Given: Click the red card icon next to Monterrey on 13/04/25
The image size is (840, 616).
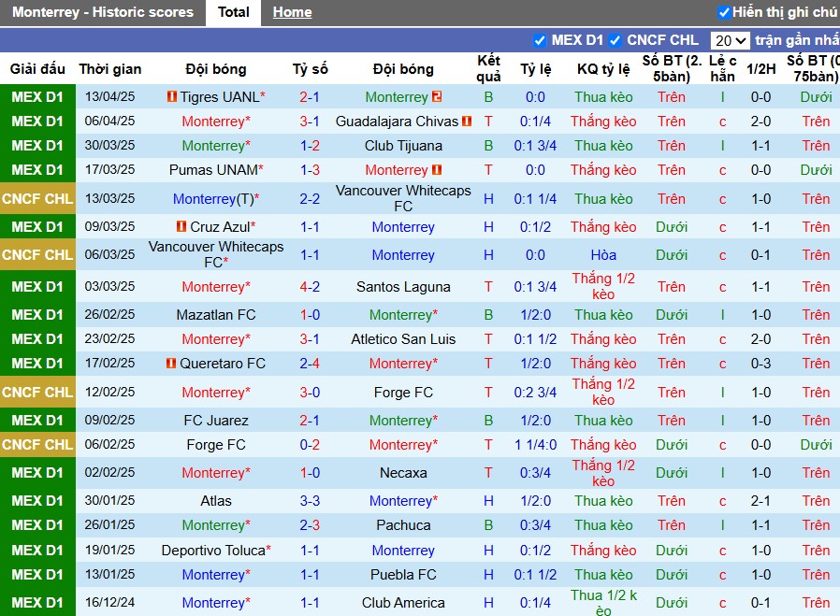Looking at the screenshot, I should click(437, 97).
